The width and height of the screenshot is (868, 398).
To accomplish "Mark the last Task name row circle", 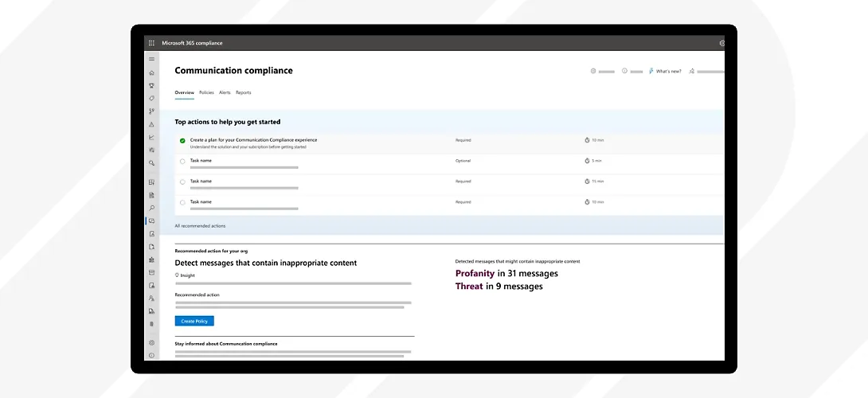I will (x=182, y=203).
